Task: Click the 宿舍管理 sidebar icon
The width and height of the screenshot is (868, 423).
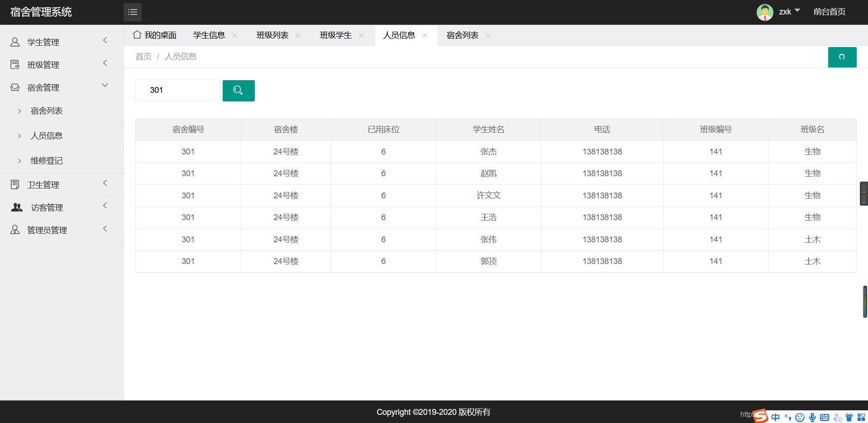Action: (x=15, y=87)
